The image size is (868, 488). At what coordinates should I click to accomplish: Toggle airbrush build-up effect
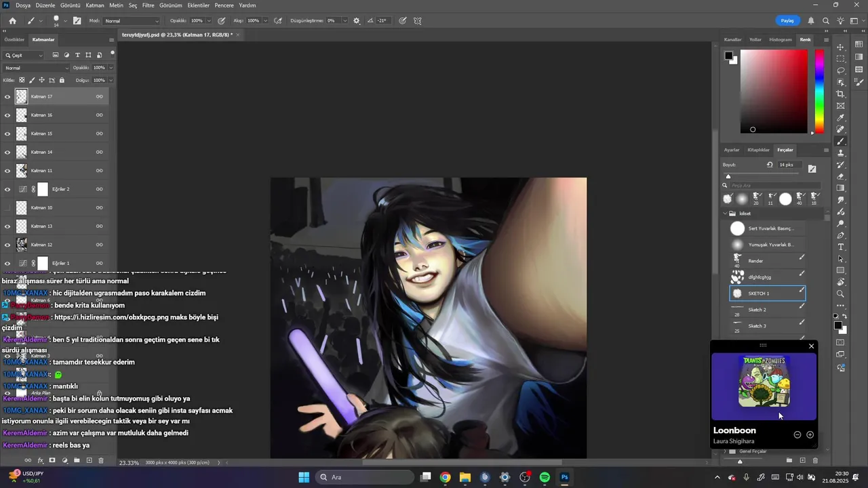(278, 21)
